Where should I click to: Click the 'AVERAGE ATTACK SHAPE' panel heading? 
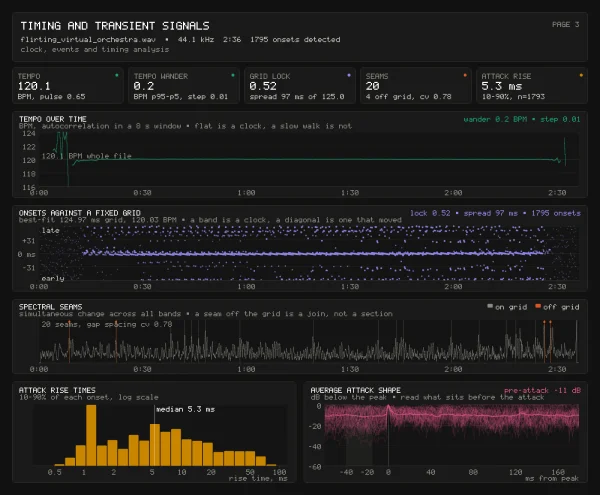pos(355,390)
